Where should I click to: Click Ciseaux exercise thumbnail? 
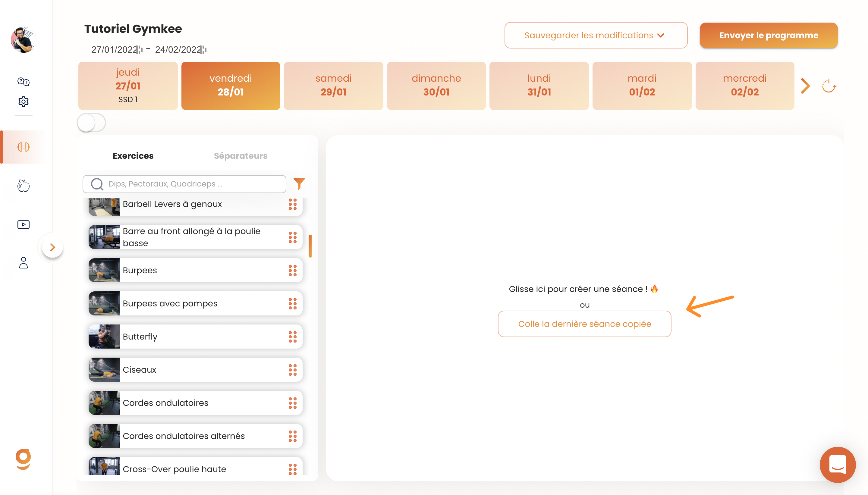pos(104,370)
